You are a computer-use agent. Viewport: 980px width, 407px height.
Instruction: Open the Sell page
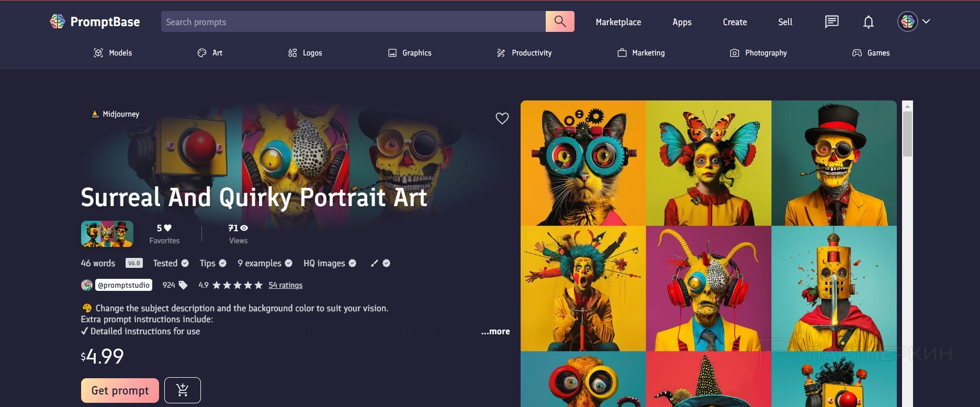coord(785,22)
